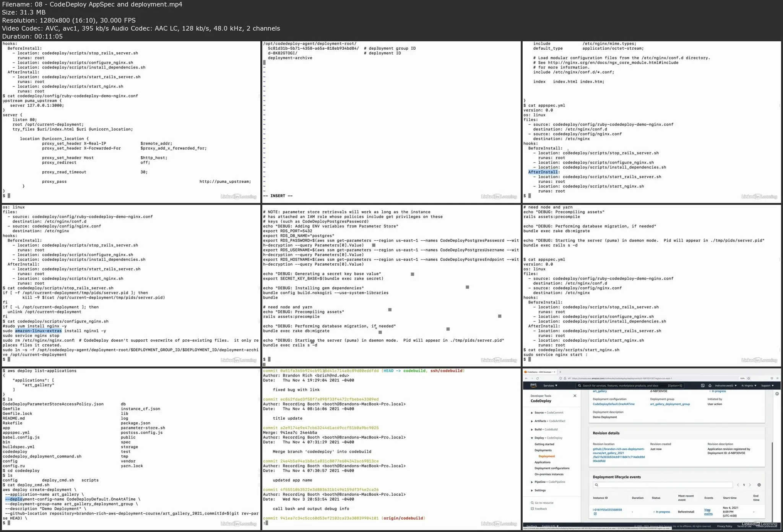Open the Services dropdown in the AWS header

(x=550, y=386)
